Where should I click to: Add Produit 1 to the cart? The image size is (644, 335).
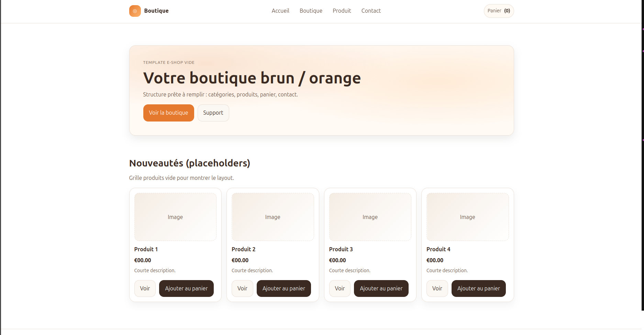(x=186, y=288)
